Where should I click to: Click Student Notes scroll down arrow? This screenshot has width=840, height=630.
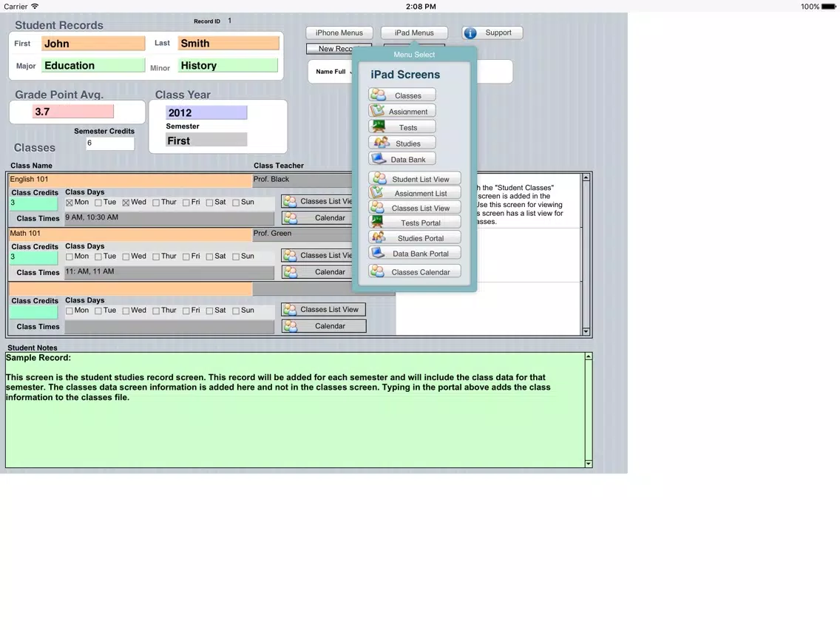[x=588, y=464]
